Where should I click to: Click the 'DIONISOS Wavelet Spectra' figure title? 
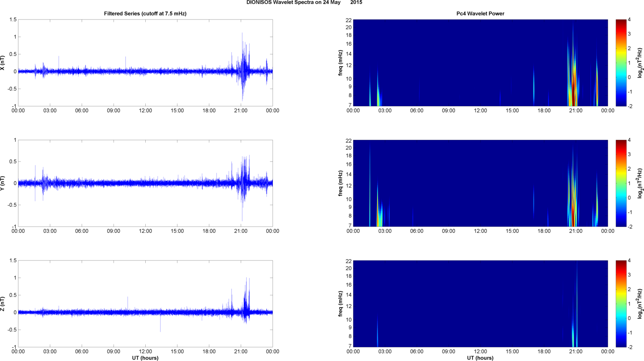click(304, 3)
